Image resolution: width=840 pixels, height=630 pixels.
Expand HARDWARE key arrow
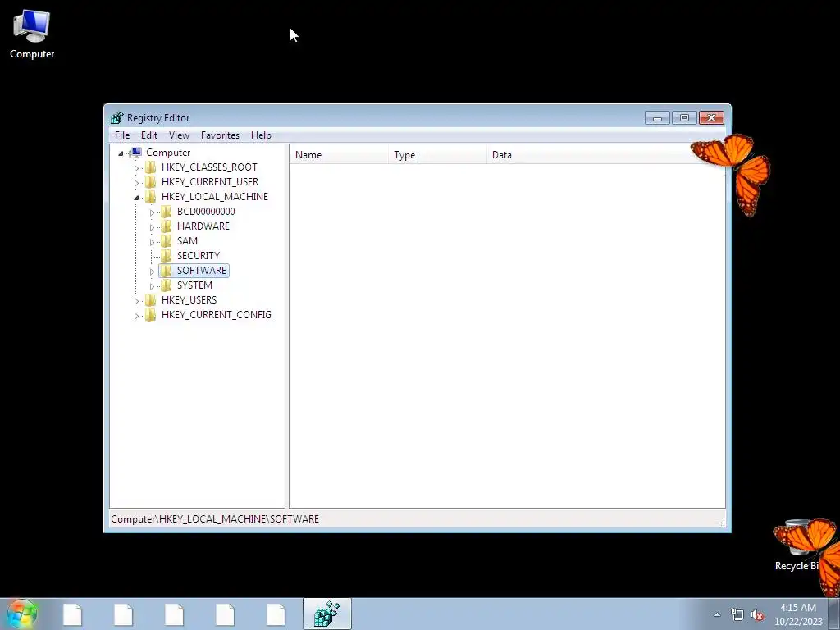click(152, 227)
